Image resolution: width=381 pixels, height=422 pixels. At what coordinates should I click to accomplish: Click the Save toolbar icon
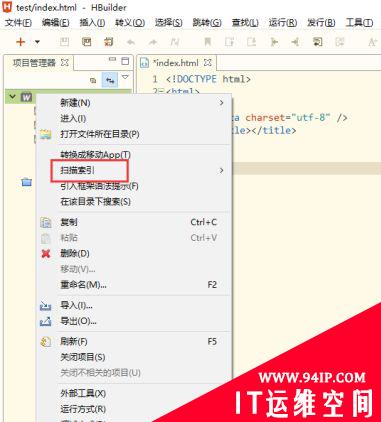[x=64, y=42]
